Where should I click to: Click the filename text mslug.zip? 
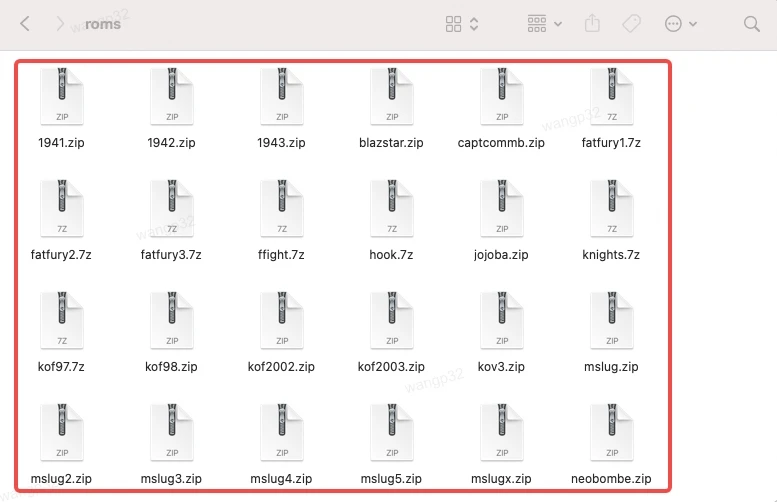pos(611,367)
